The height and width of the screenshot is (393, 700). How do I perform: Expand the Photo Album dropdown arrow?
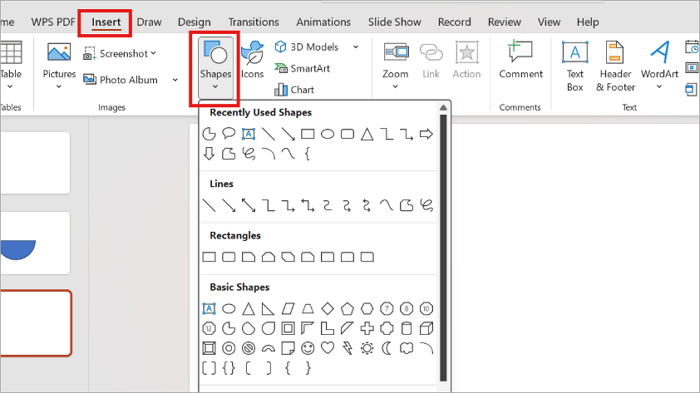coord(175,80)
